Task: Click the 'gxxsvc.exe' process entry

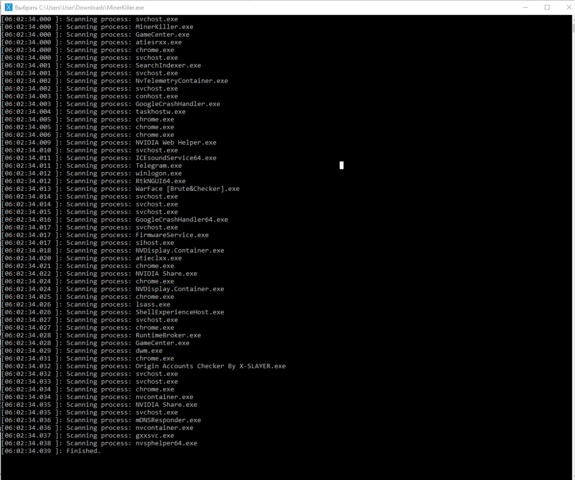Action: click(155, 435)
